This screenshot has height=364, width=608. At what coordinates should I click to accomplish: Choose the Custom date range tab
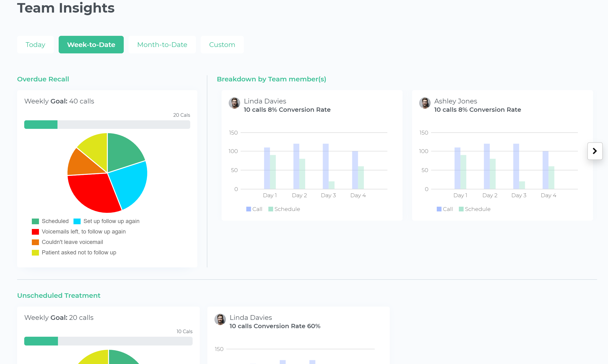222,45
